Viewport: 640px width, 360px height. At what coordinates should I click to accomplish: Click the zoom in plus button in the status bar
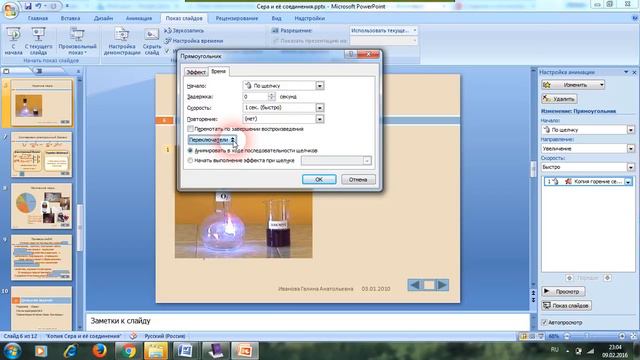622,336
